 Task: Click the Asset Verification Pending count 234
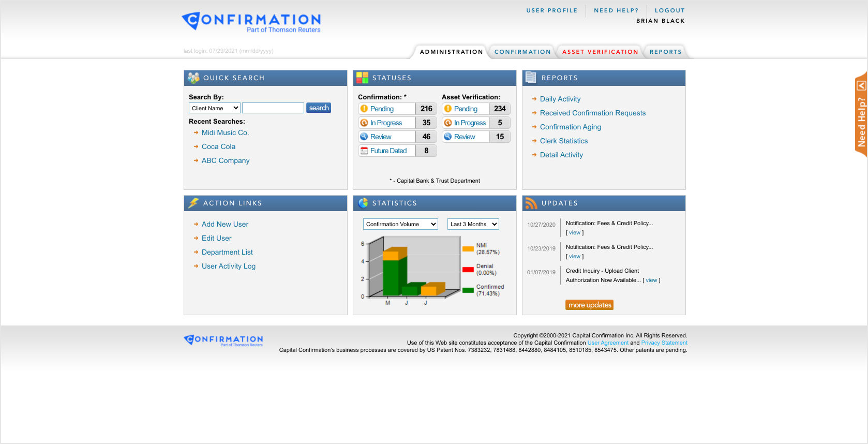pos(500,109)
